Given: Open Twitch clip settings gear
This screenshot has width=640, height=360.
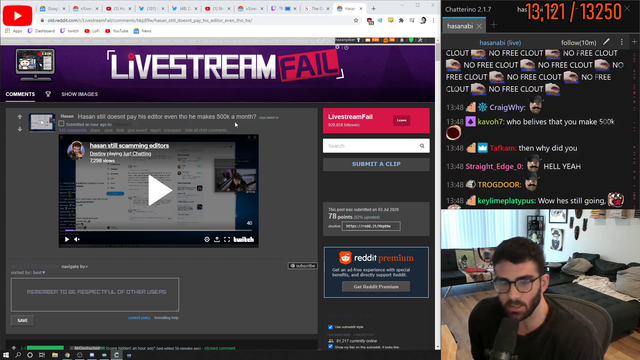Looking at the screenshot, I should point(207,240).
